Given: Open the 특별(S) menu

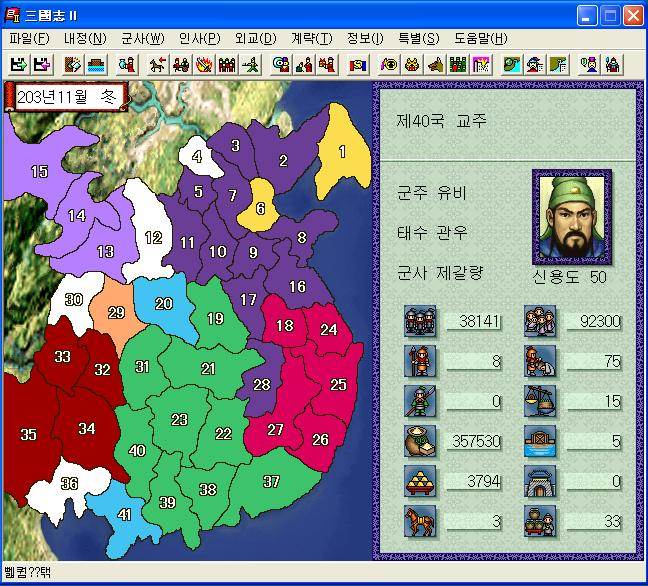Looking at the screenshot, I should 419,38.
